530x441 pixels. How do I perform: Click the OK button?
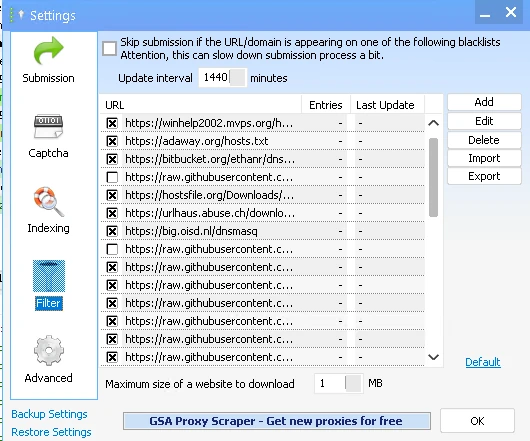tap(477, 421)
